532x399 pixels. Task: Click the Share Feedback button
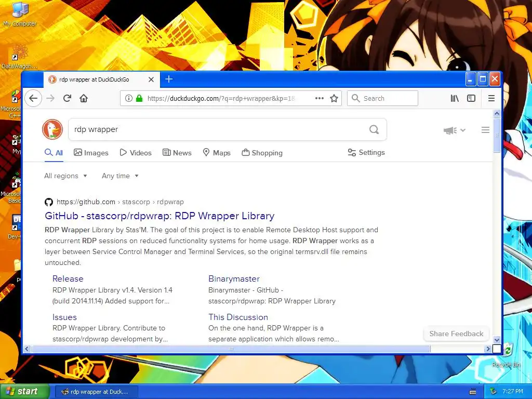click(456, 334)
